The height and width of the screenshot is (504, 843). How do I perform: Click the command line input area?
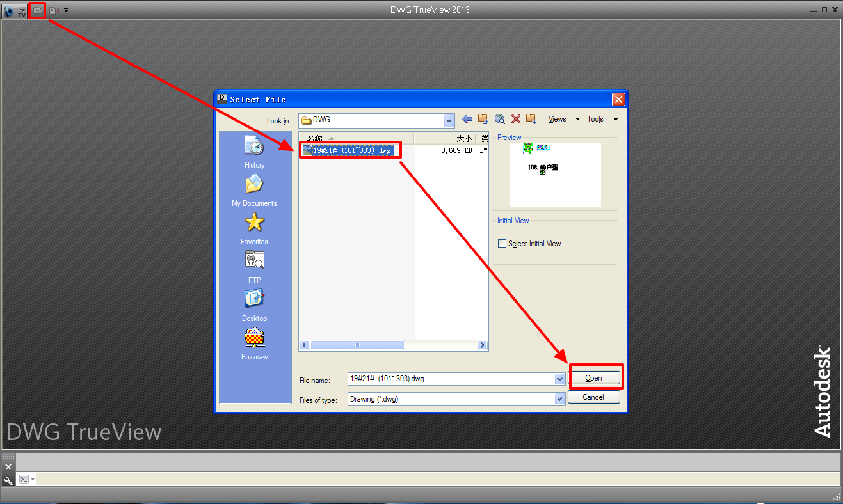[438, 479]
